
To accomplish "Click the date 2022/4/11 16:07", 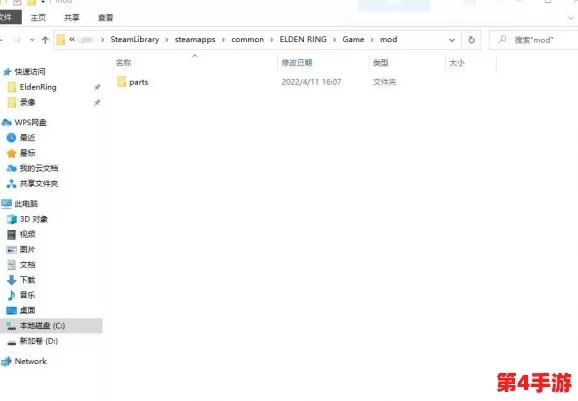I will 311,82.
